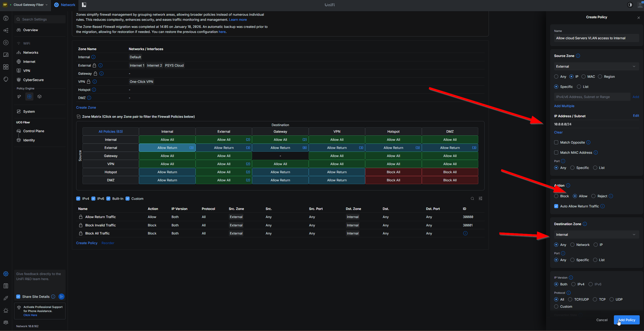Open the topology icon in left rail
This screenshot has width=644, height=331.
click(6, 31)
